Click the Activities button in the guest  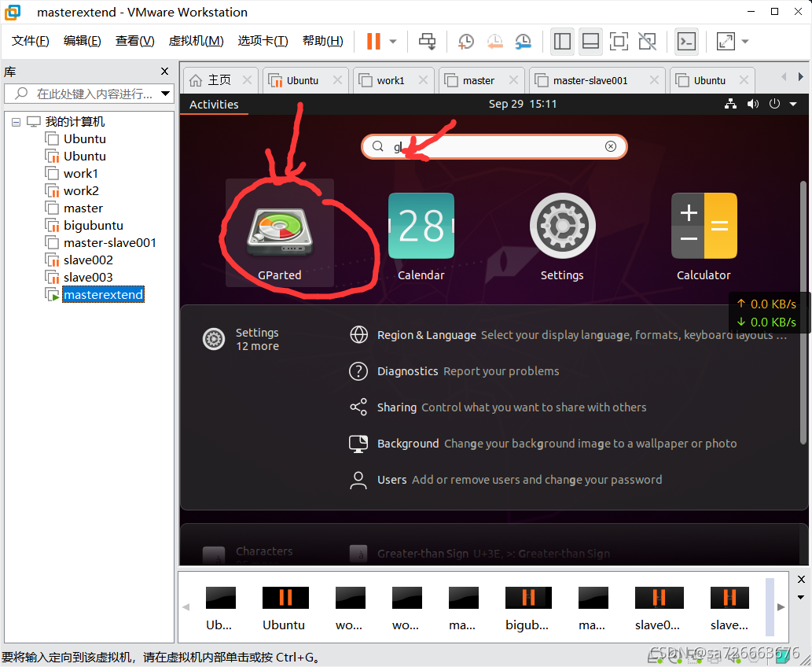(214, 104)
